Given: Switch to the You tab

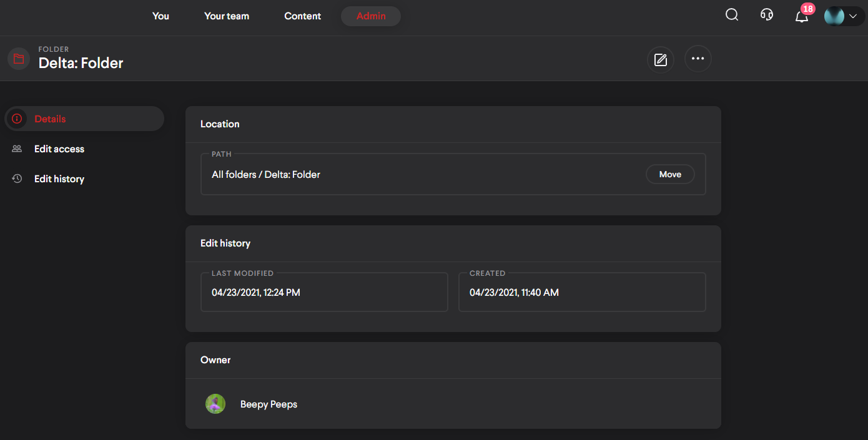Looking at the screenshot, I should point(160,16).
